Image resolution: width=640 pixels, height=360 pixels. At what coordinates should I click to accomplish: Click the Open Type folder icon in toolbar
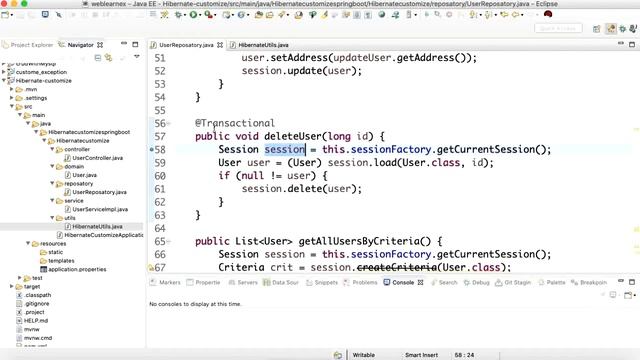coord(258,15)
